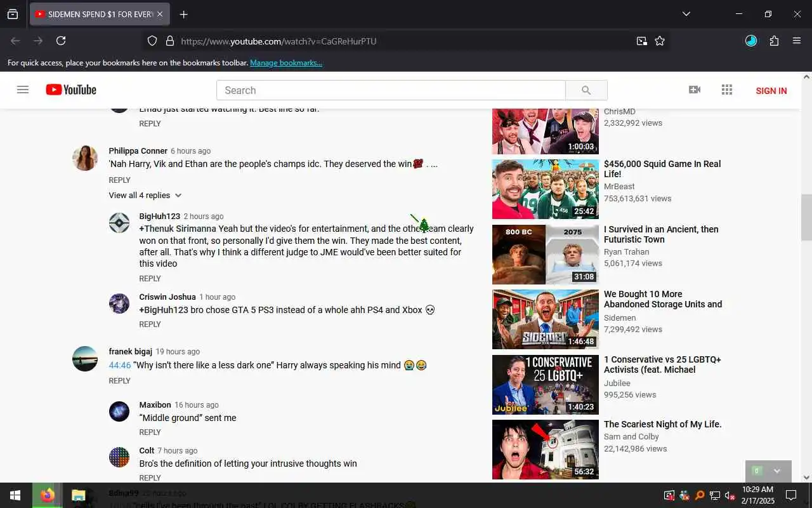
Task: Click the search magnifier button
Action: point(586,90)
